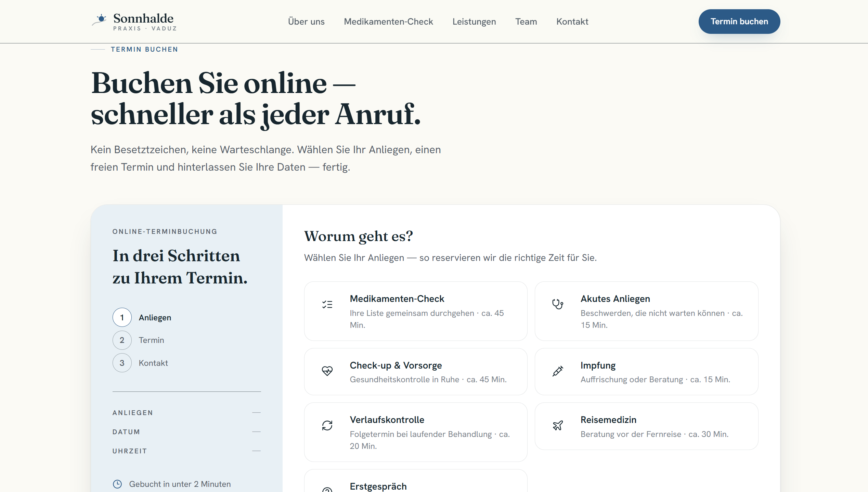Click the refresh icon for Verlaufskontrolle
Screen dimensions: 868x492
click(327, 425)
